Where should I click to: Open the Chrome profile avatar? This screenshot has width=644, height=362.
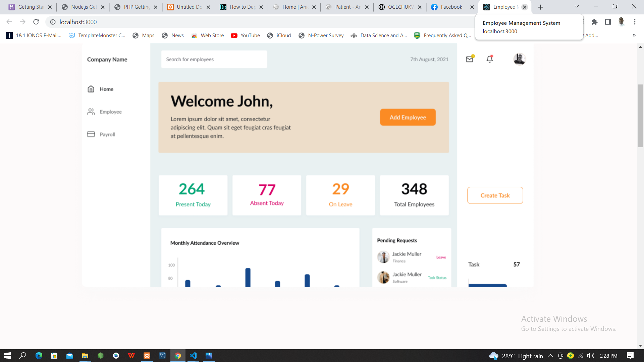621,22
